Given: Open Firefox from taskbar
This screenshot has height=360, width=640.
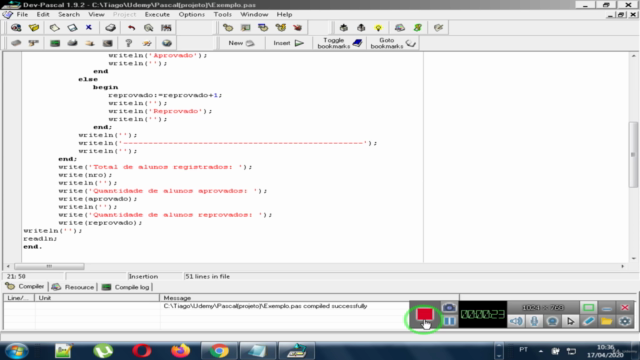Looking at the screenshot, I should pos(180,351).
